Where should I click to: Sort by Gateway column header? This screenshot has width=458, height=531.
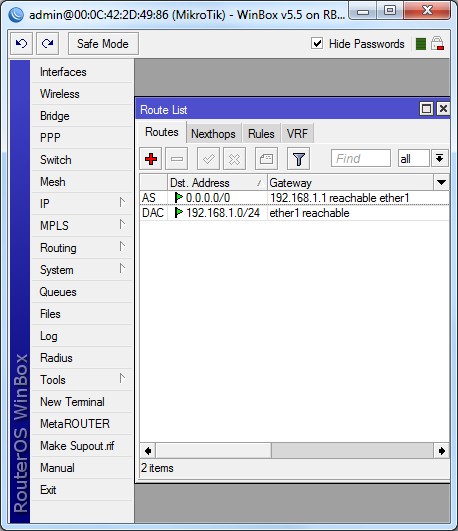[x=350, y=183]
